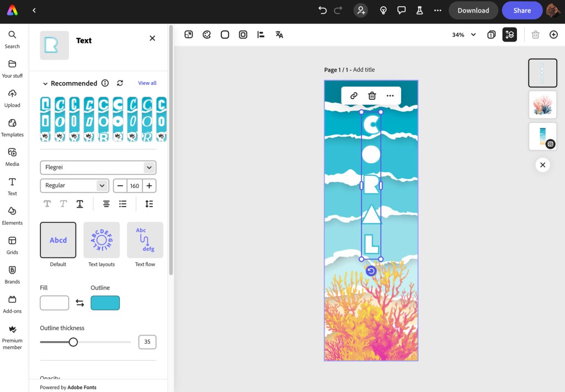The image size is (565, 392).
Task: Click the undo arrow icon
Action: click(x=323, y=10)
